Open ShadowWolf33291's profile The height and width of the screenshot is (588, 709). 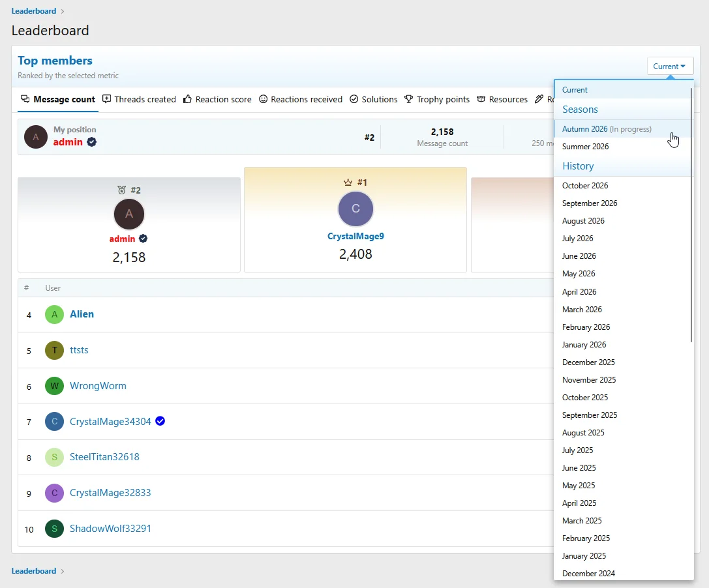coord(110,528)
